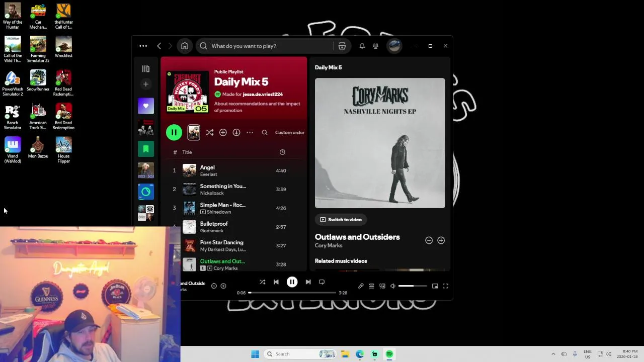The image size is (644, 362).
Task: Open Everlast artist link
Action: tap(208, 174)
